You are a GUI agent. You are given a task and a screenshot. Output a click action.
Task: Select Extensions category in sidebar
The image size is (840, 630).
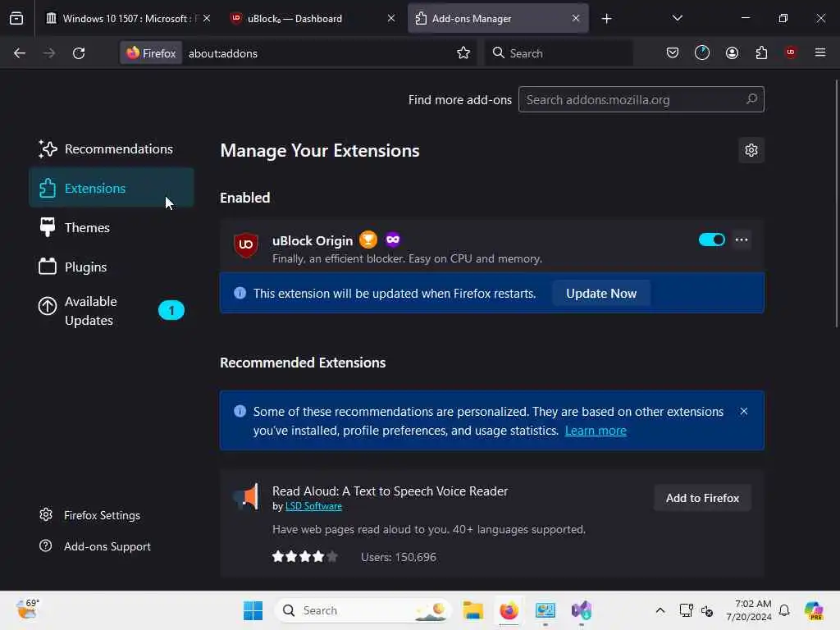(x=111, y=188)
